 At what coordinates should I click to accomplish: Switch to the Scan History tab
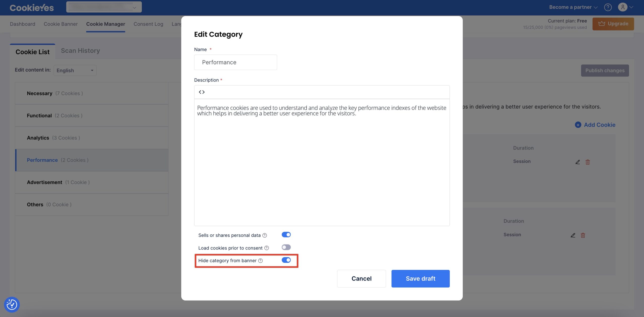tap(80, 51)
